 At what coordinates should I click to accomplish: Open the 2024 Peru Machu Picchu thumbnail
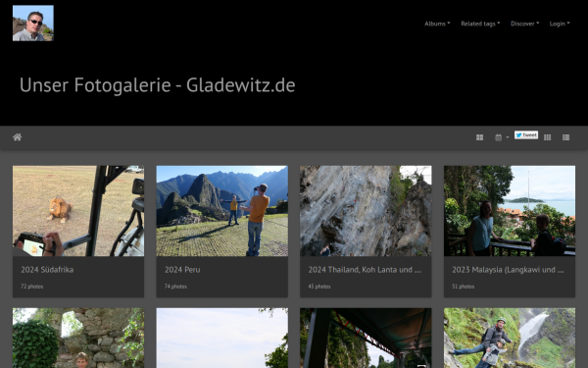[x=222, y=211]
